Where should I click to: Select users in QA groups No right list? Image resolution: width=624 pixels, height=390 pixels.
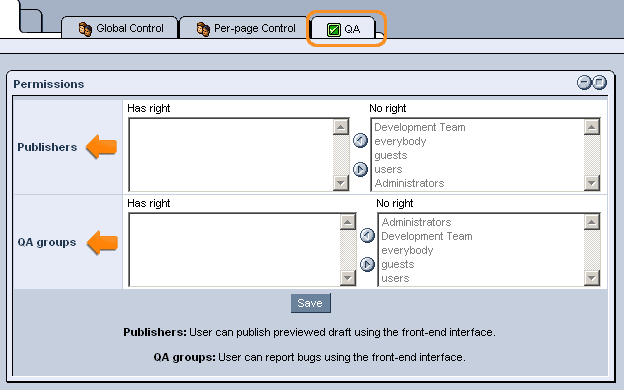pyautogui.click(x=395, y=278)
